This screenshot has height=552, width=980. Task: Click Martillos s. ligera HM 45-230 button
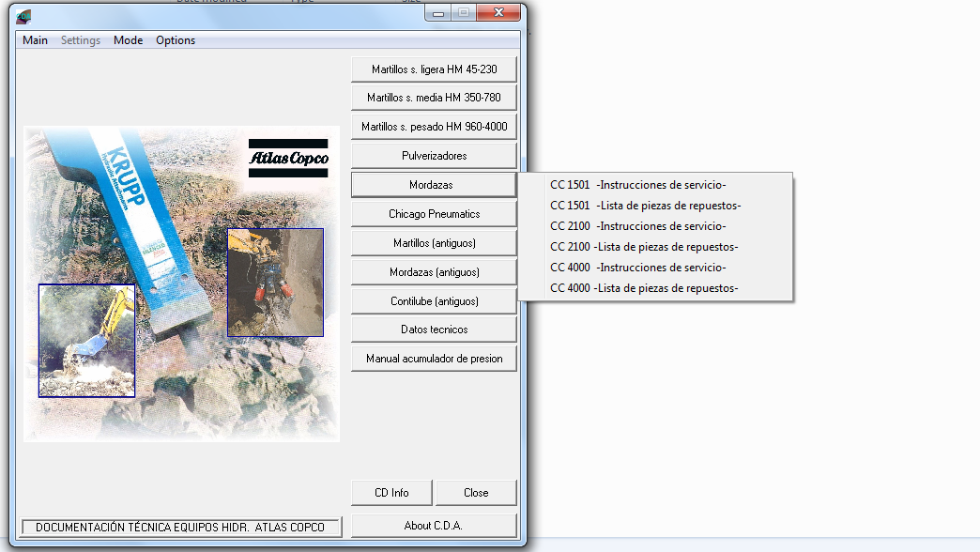coord(434,69)
